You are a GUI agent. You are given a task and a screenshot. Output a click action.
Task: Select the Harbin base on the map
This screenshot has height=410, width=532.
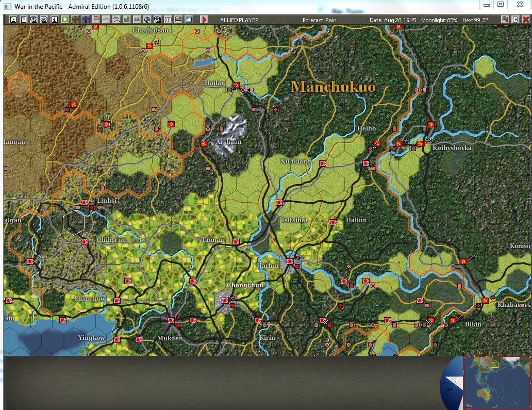pos(290,261)
